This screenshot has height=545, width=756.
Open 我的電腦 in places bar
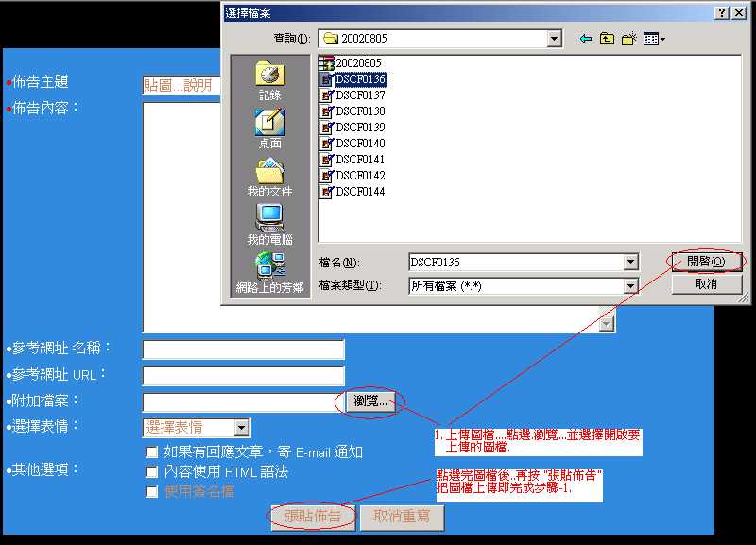[269, 225]
